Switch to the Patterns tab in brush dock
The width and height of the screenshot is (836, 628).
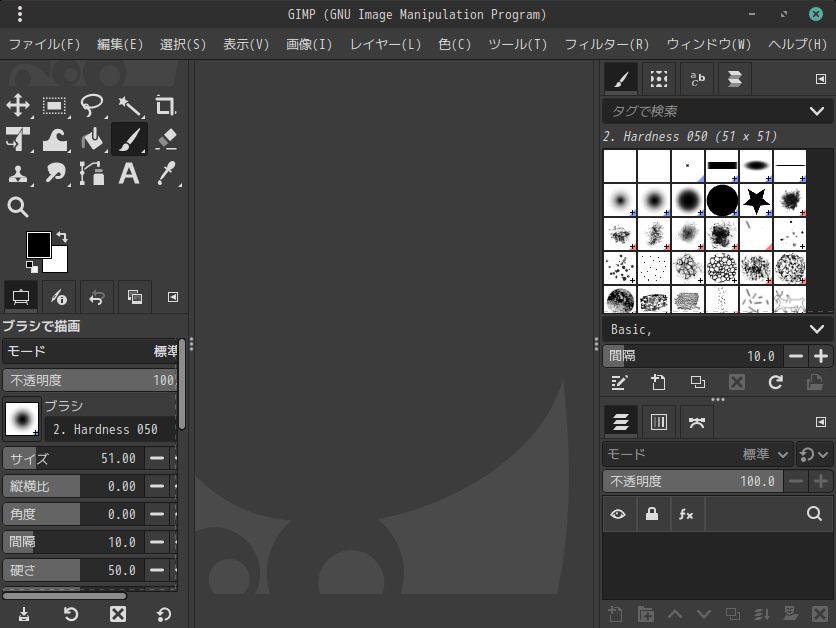pos(657,79)
